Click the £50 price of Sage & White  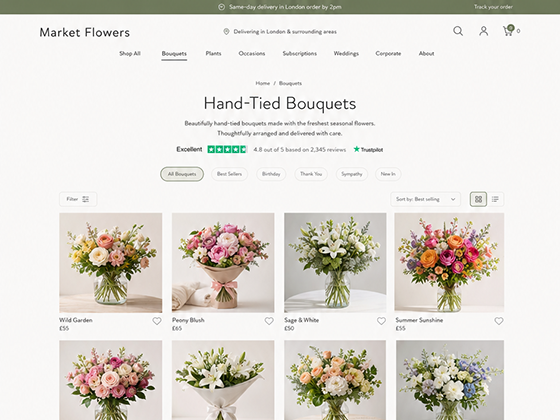(x=289, y=328)
